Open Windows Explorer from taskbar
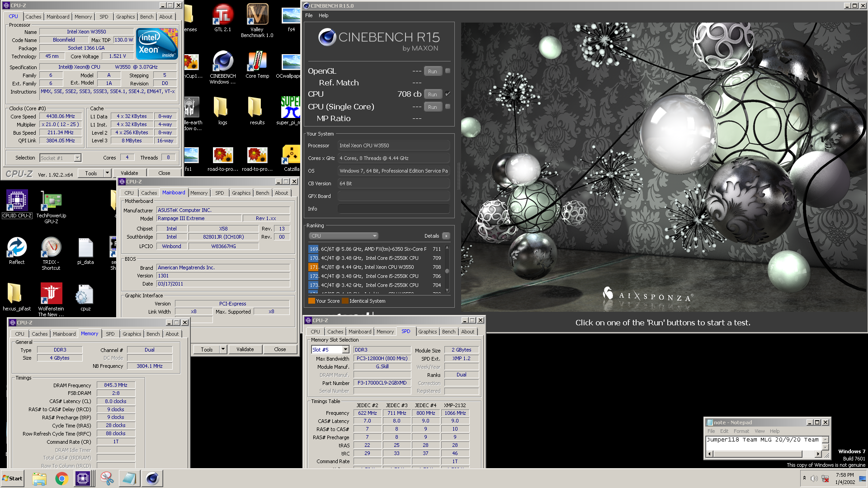 [39, 479]
